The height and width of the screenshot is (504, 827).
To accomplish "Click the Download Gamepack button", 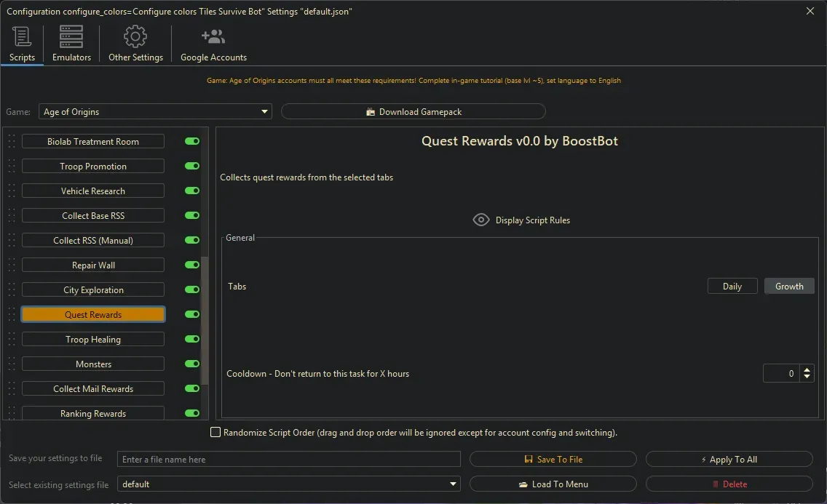I will (x=413, y=111).
